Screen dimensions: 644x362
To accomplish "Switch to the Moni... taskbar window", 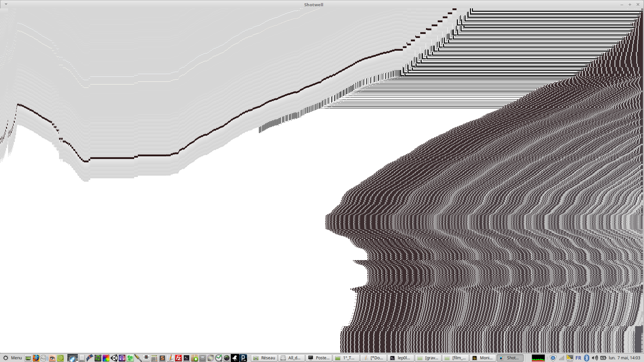I will pyautogui.click(x=482, y=358).
